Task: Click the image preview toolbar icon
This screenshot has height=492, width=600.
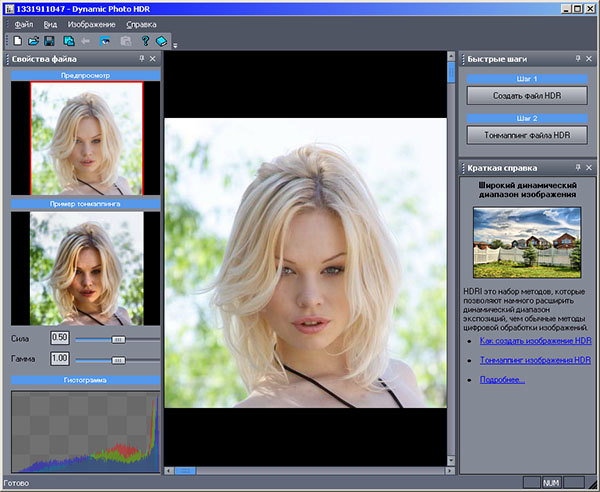Action: [105, 41]
